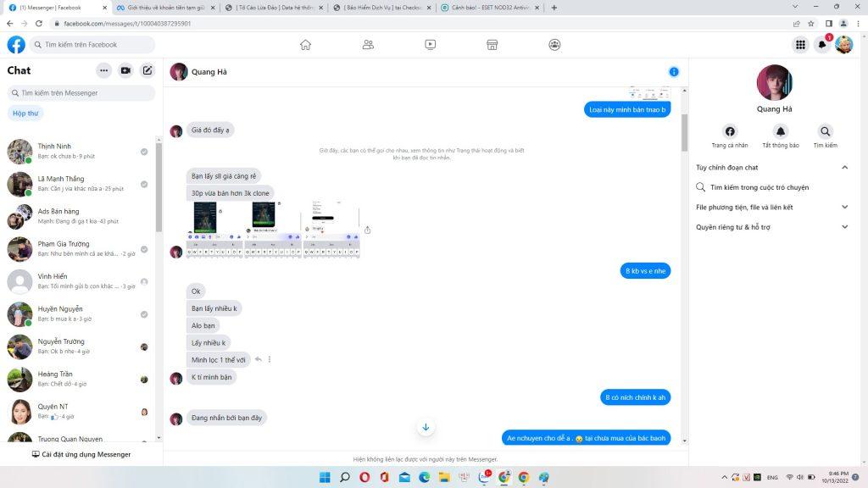Expand Quyền riêng tư & hỗ trợ
The image size is (868, 488).
click(771, 227)
